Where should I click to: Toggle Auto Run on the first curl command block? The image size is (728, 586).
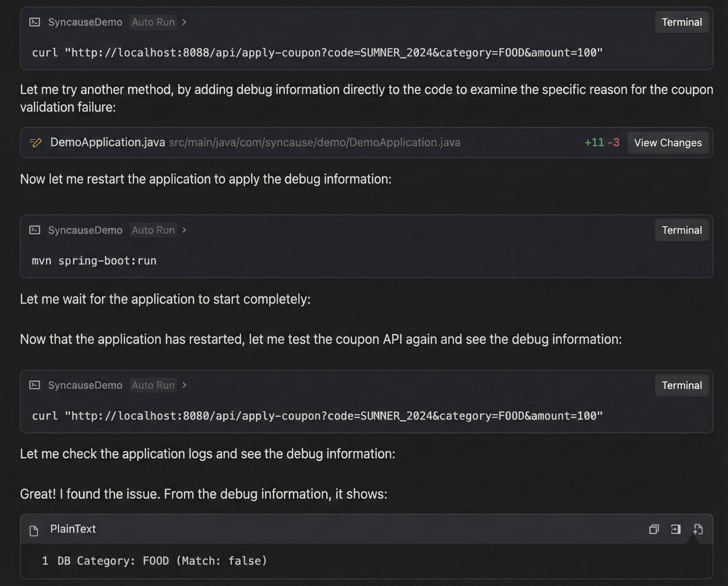[x=153, y=22]
